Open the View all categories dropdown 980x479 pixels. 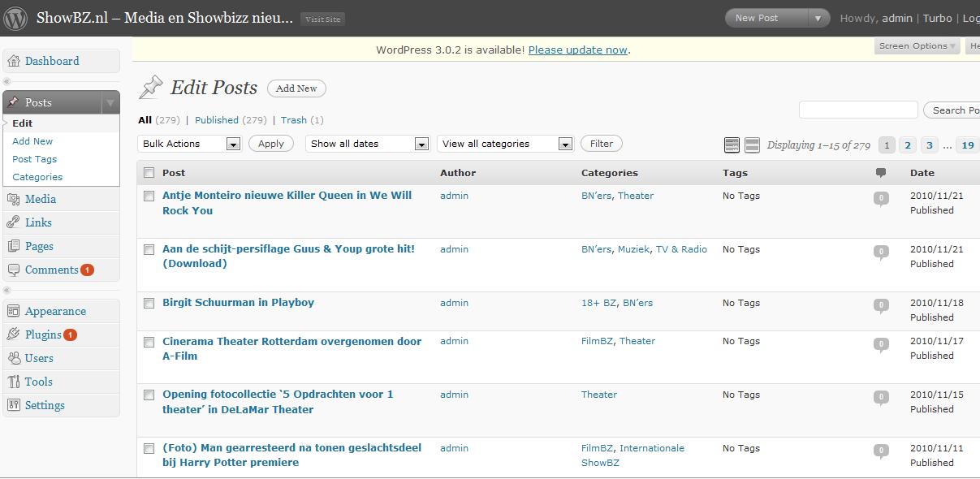pos(505,144)
